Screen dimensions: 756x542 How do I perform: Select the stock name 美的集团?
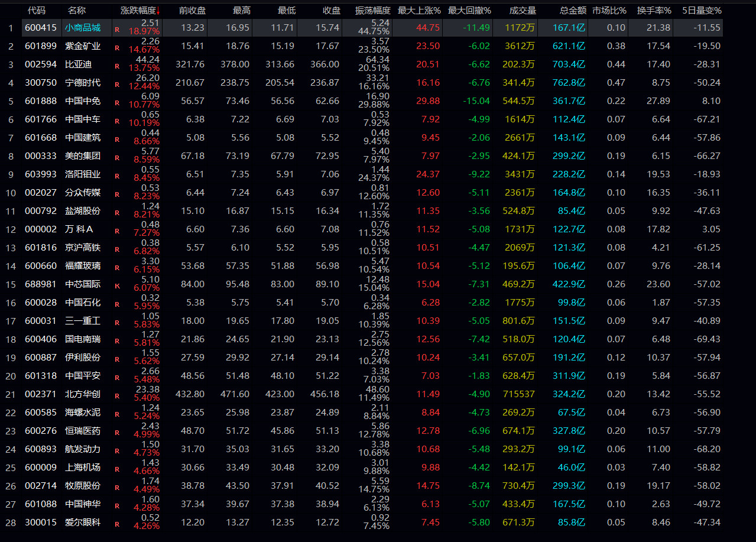pos(83,156)
